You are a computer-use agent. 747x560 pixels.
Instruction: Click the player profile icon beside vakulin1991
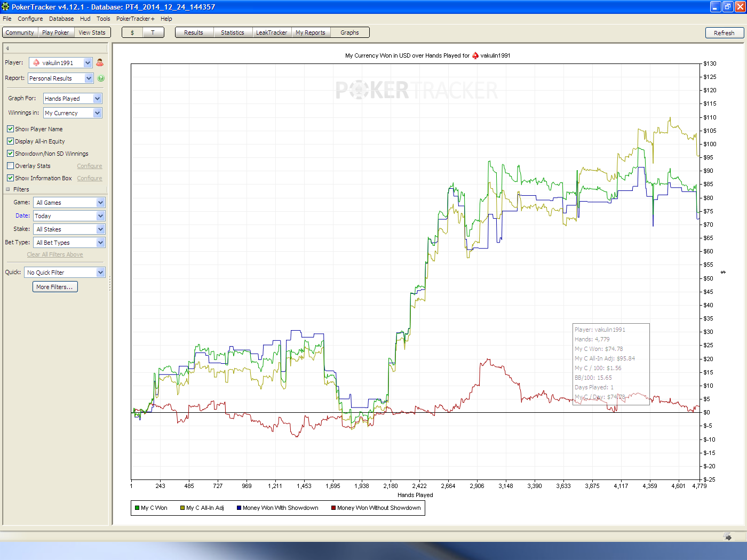[x=100, y=62]
